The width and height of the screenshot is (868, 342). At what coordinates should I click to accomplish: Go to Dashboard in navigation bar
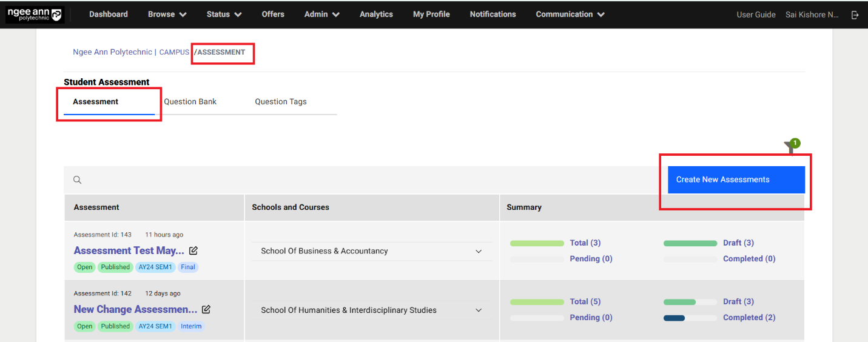tap(109, 15)
